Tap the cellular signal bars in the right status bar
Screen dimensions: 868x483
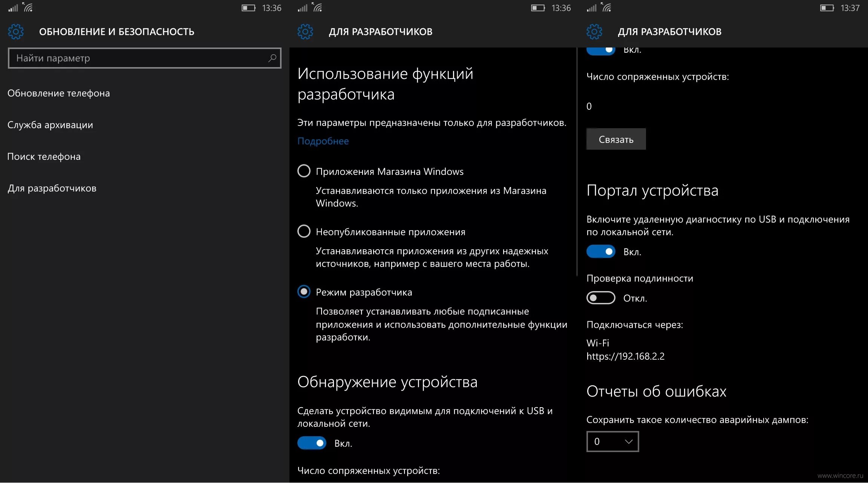click(591, 8)
